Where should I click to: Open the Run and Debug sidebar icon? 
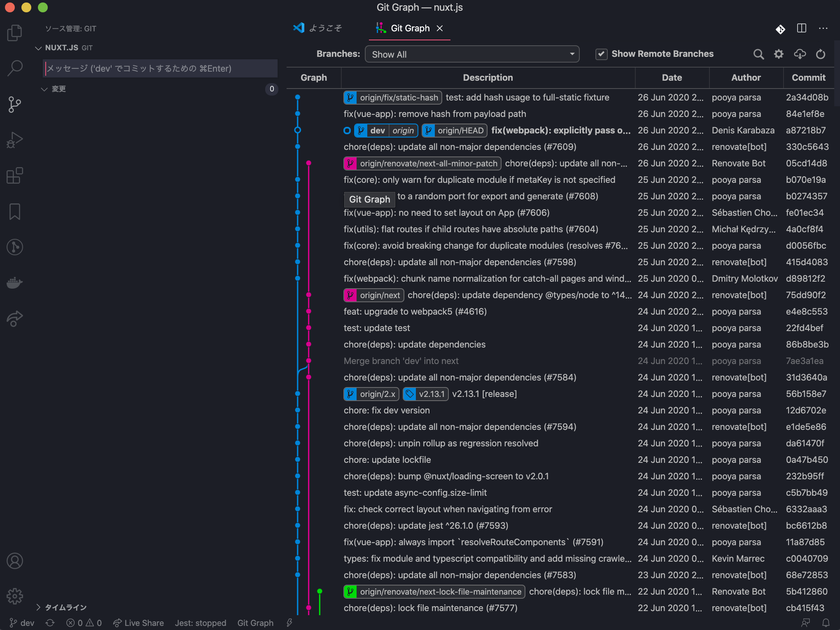[15, 140]
